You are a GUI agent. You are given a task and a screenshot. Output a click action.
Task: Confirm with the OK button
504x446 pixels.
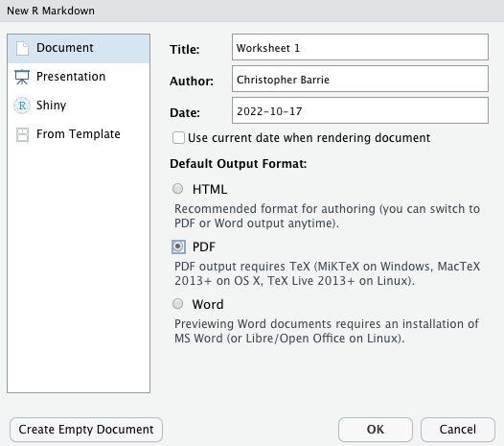pyautogui.click(x=376, y=430)
